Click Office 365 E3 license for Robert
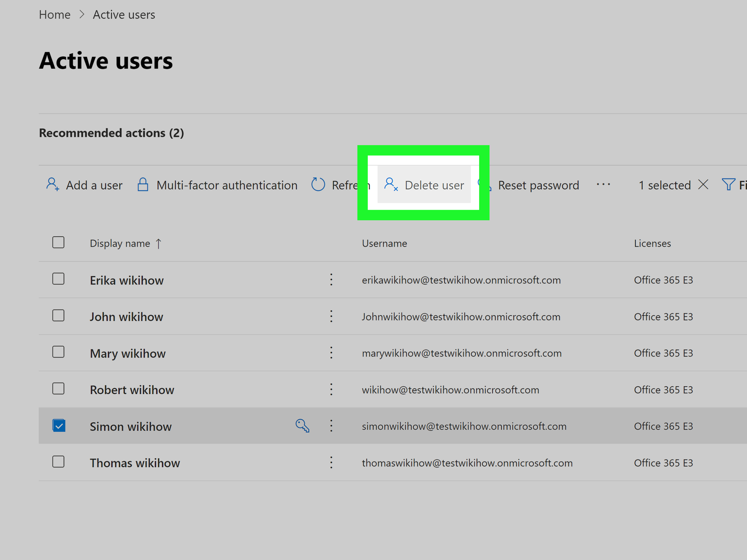The height and width of the screenshot is (560, 747). click(x=663, y=389)
